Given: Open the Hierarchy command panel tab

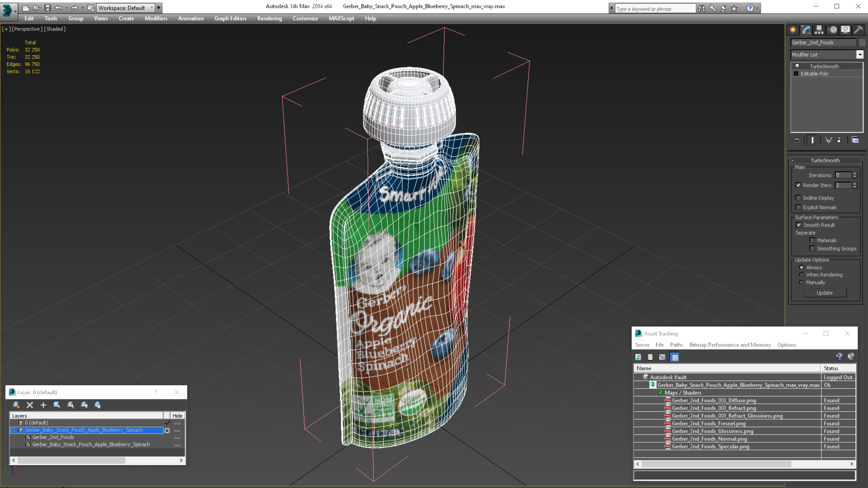Looking at the screenshot, I should click(x=819, y=30).
